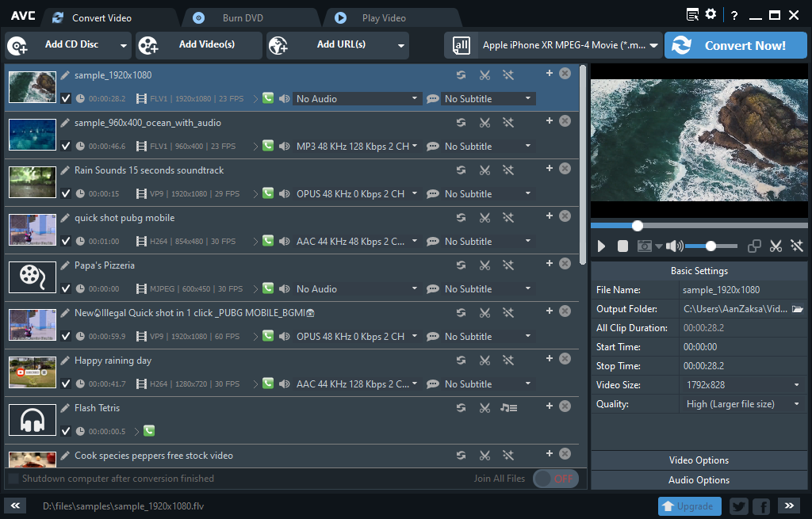The height and width of the screenshot is (519, 812).
Task: Open the settings gear icon
Action: 711,14
